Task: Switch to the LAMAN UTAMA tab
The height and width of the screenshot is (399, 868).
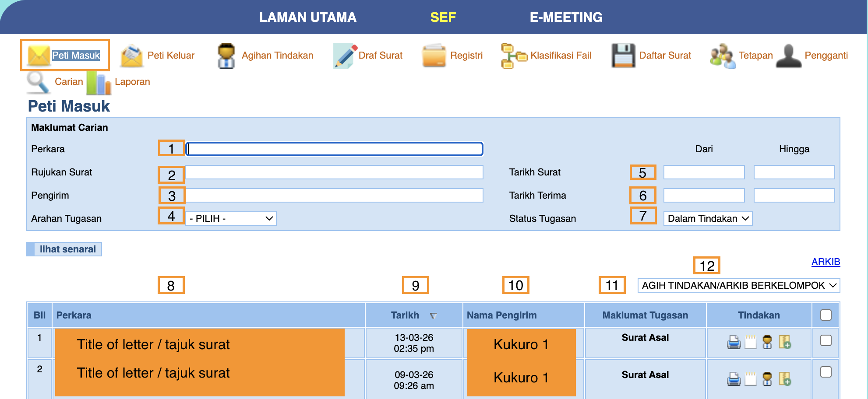Action: point(307,17)
